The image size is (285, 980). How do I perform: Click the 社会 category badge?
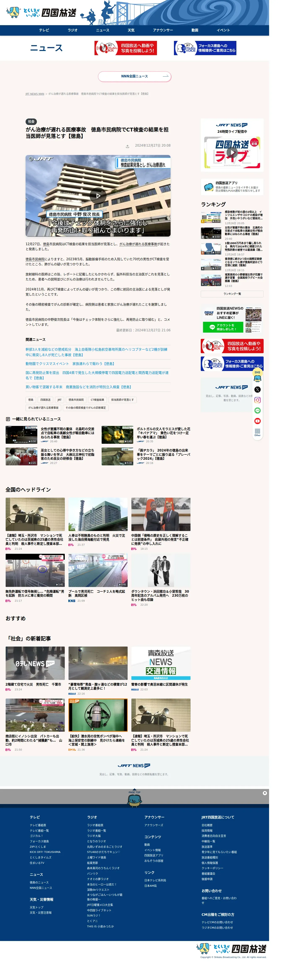point(31,121)
